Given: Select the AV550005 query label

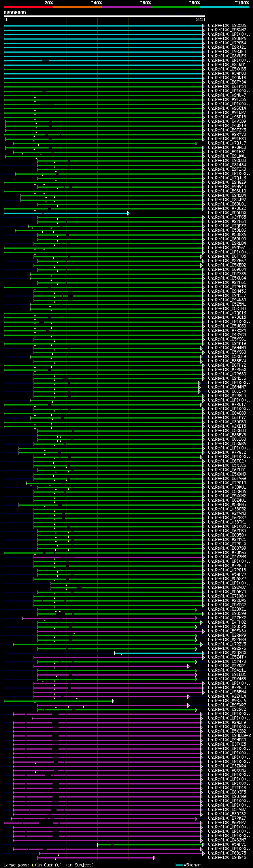Looking at the screenshot, I should pos(15,13).
